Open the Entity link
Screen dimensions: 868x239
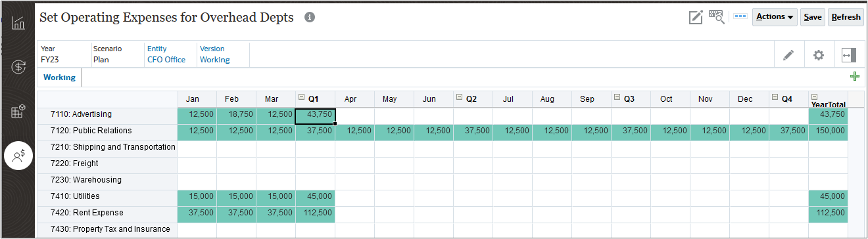pos(157,49)
